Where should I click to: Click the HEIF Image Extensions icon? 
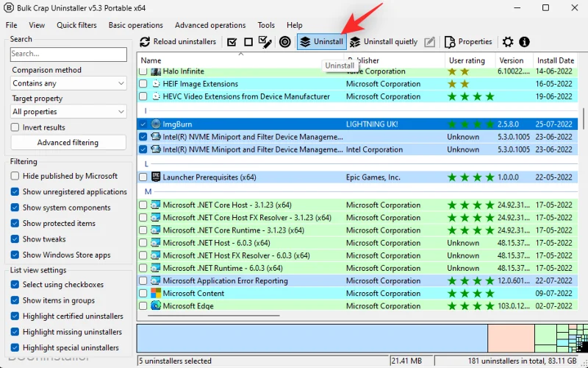pos(156,84)
